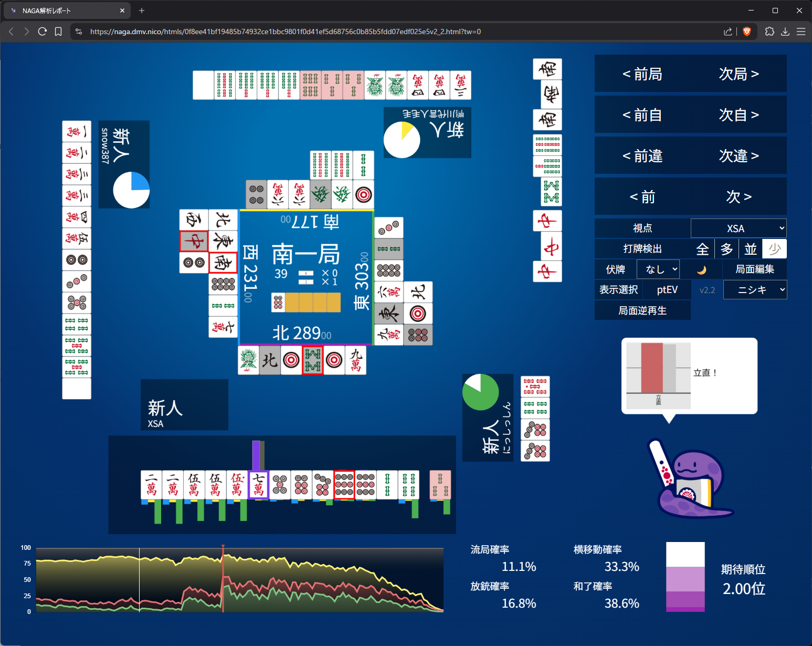The height and width of the screenshot is (646, 812).
Task: Click the browser extensions puzzle icon
Action: 769,32
